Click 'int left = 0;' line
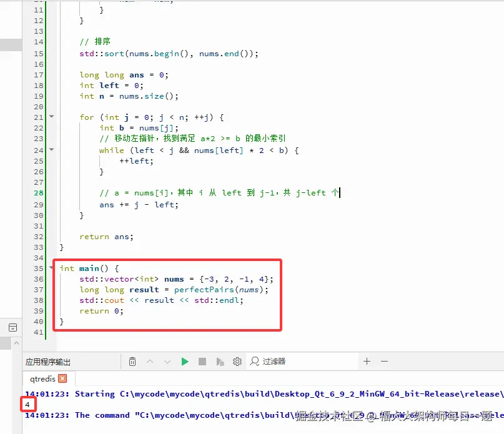 point(111,86)
